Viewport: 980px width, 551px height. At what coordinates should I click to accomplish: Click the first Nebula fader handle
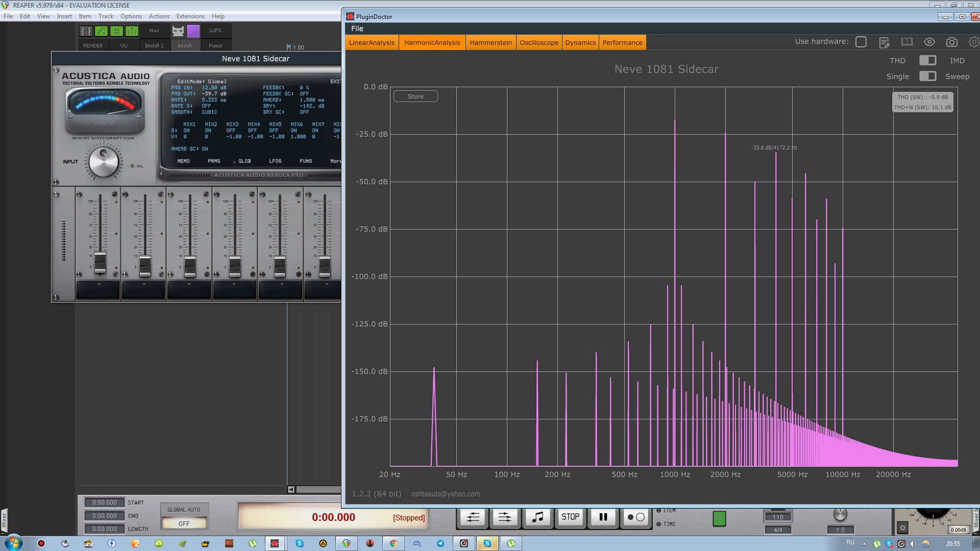(x=100, y=263)
